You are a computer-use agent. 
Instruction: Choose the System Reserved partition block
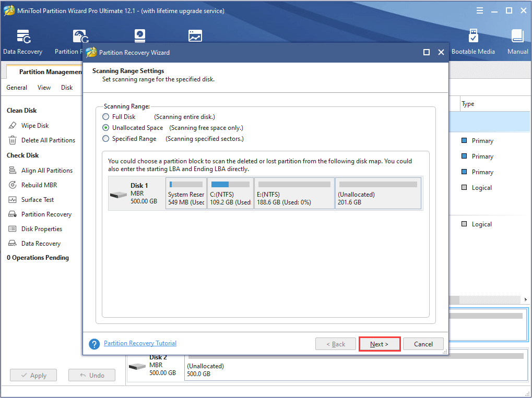pos(186,194)
